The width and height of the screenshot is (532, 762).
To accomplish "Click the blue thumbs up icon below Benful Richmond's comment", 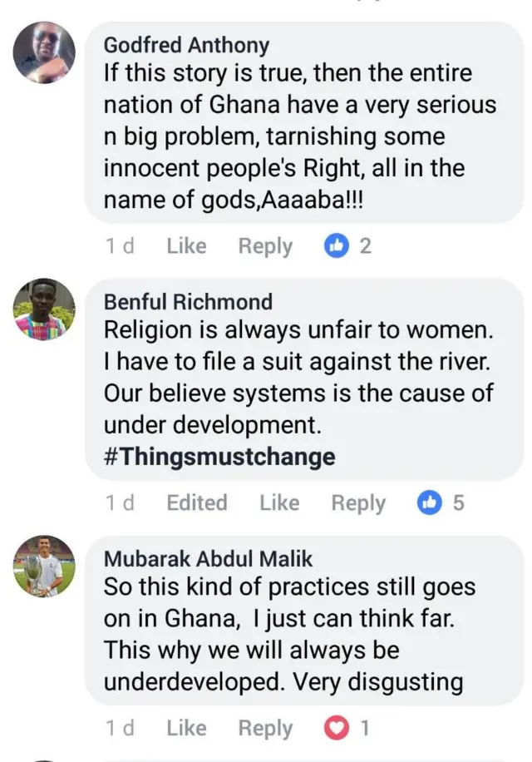I will 430,502.
